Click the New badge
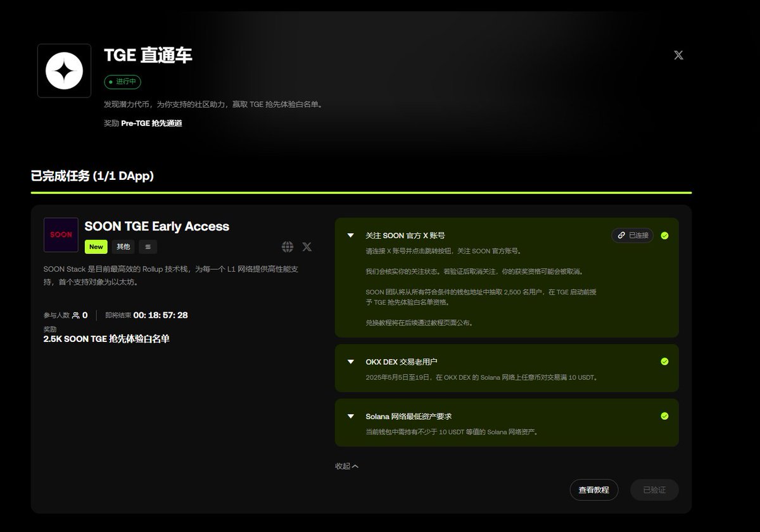760x532 pixels. click(x=96, y=246)
